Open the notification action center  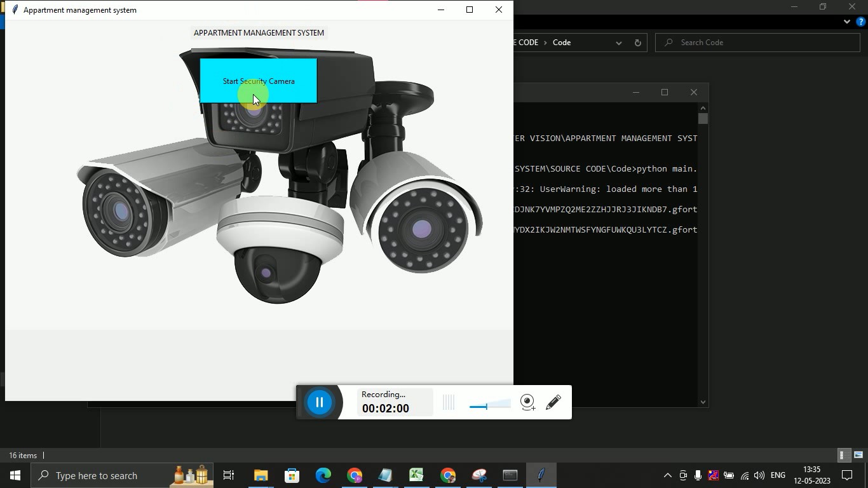pos(847,475)
